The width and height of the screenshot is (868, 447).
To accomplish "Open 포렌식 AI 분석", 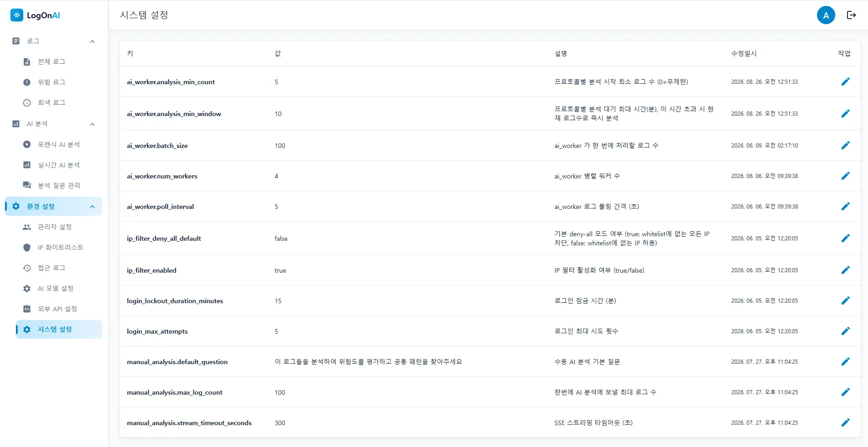I will pyautogui.click(x=59, y=144).
